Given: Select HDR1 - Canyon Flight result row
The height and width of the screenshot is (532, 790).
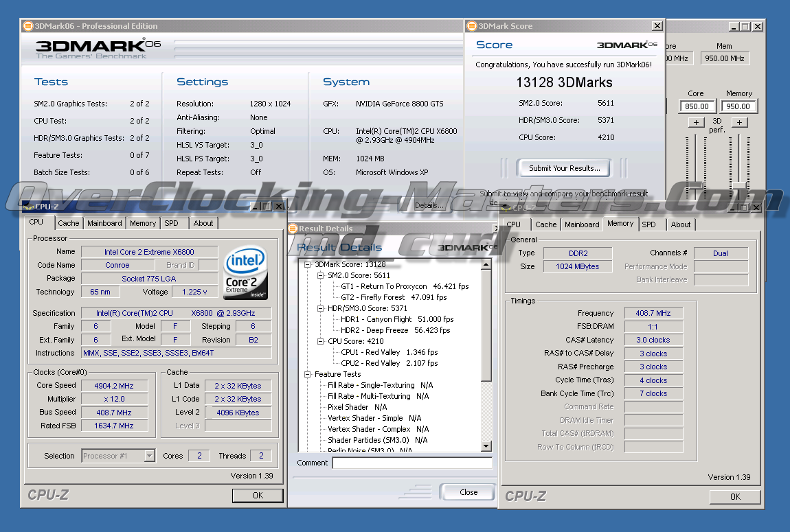Looking at the screenshot, I should [397, 320].
